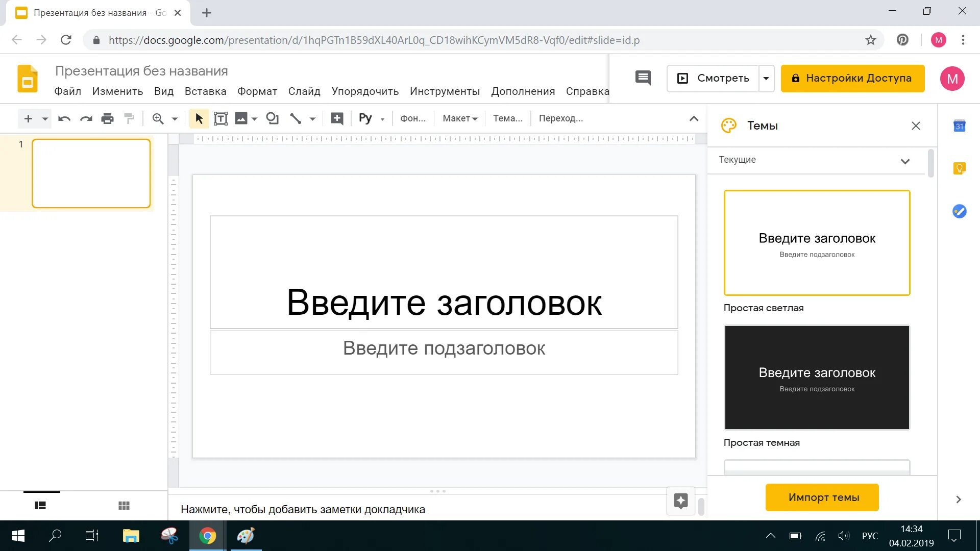Click the Undo icon in the toolbar
Screen dimensions: 980x551
coord(64,118)
